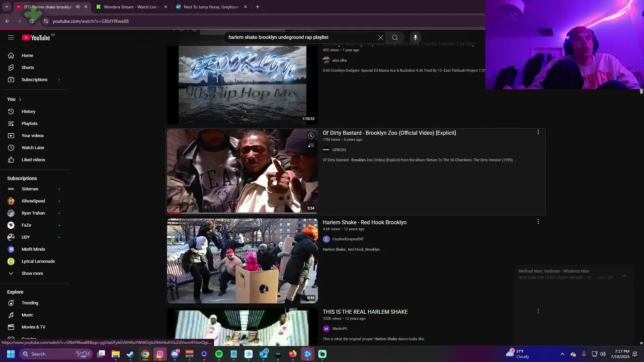This screenshot has height=362, width=644.
Task: Open File Explorer from the taskbar
Action: pos(115,354)
